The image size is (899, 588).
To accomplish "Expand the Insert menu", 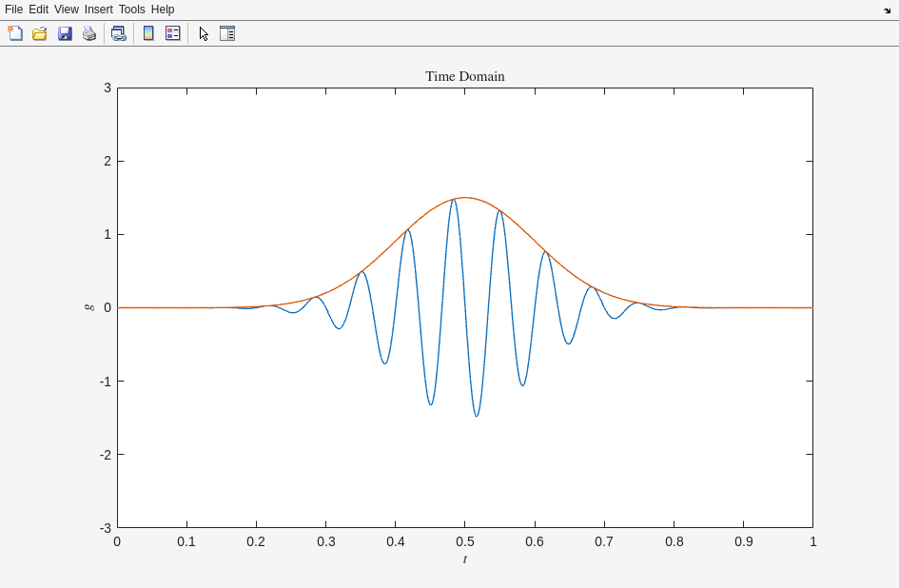I will [98, 10].
